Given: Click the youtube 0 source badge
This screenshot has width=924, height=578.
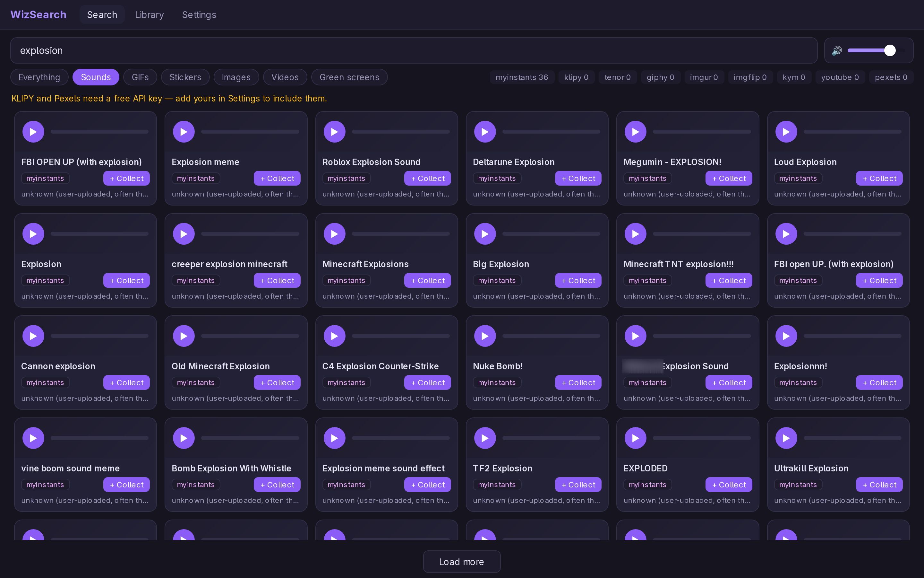Looking at the screenshot, I should click(840, 77).
